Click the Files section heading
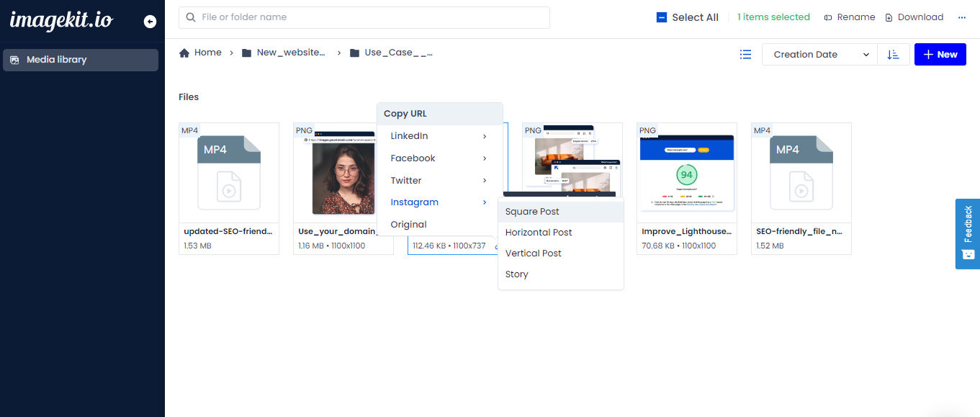The width and height of the screenshot is (980, 417). tap(189, 97)
